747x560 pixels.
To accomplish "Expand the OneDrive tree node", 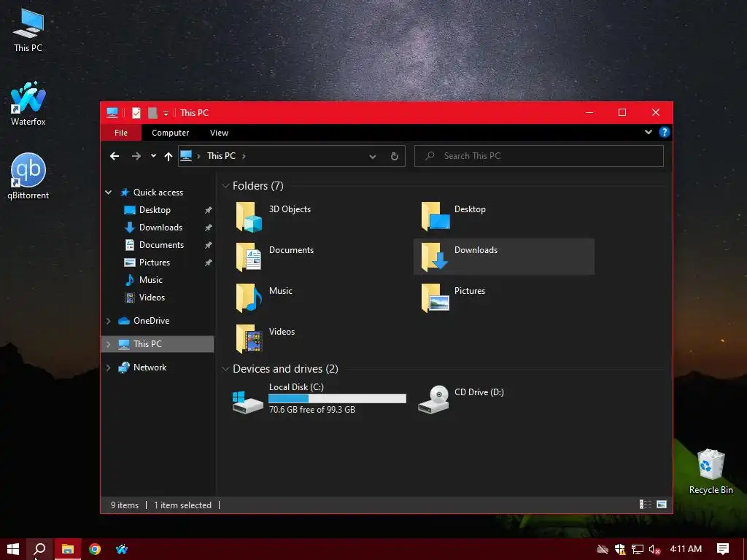I will (x=109, y=321).
